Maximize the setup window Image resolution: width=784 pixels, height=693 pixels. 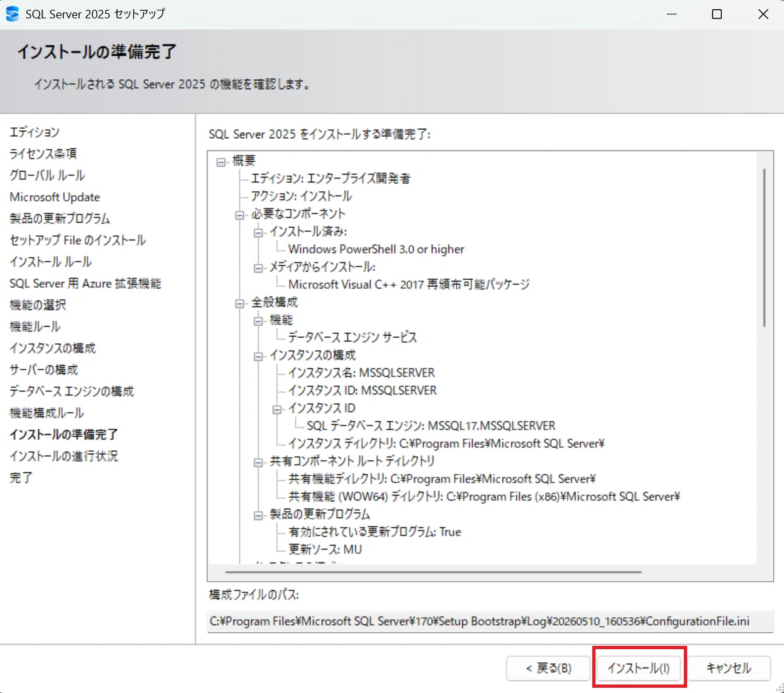pyautogui.click(x=717, y=14)
